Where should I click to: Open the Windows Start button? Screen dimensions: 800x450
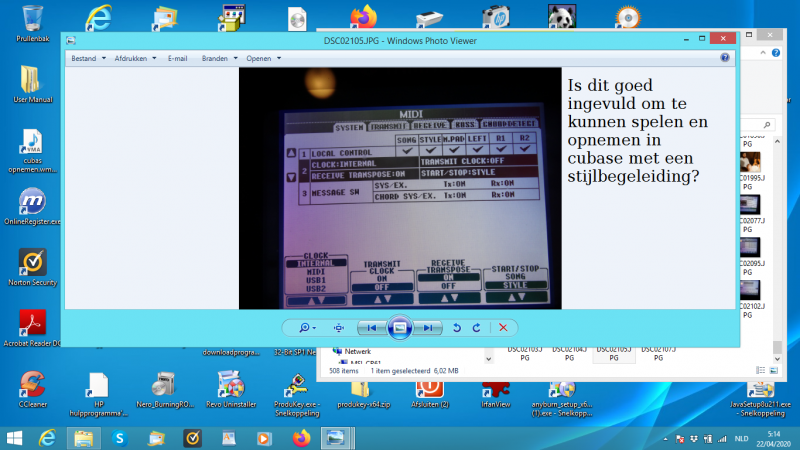(x=14, y=438)
